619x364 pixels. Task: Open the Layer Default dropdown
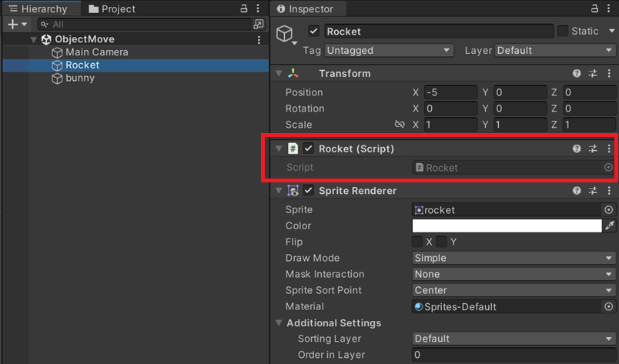pos(554,50)
